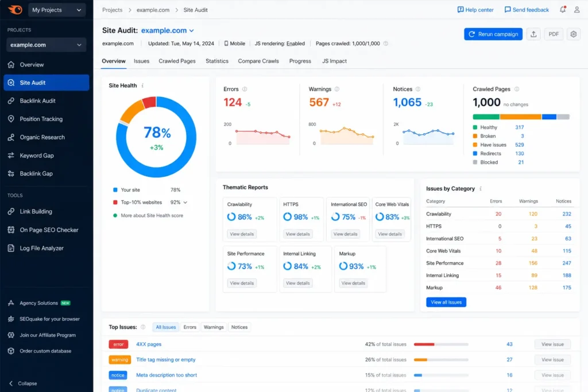The width and height of the screenshot is (588, 392).
Task: Open the Overview home icon in sidebar
Action: pyautogui.click(x=11, y=64)
